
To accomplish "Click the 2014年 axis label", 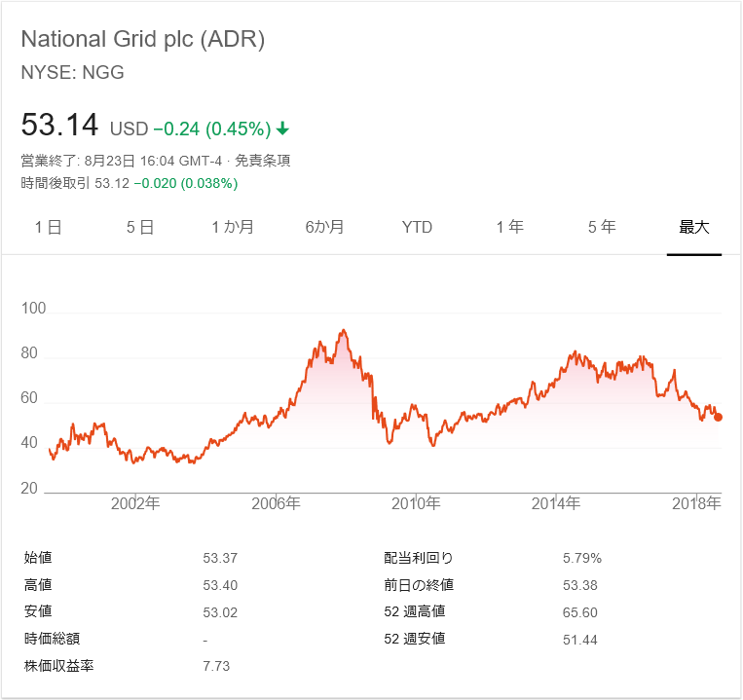I will (x=556, y=503).
